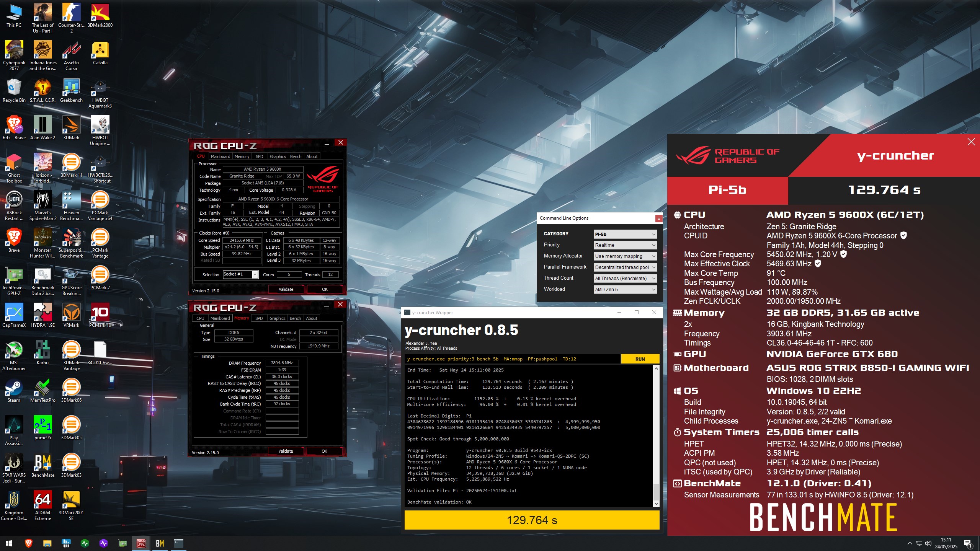Open the Thread Count dropdown

[x=625, y=279]
